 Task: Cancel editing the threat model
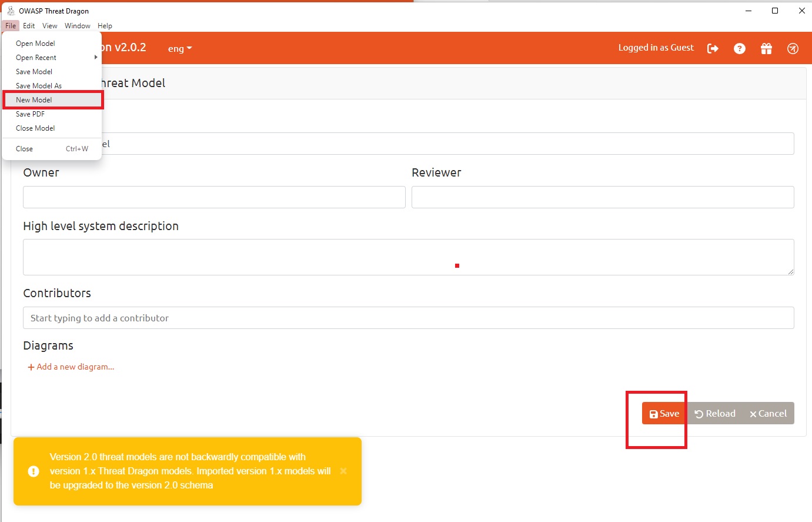[768, 413]
